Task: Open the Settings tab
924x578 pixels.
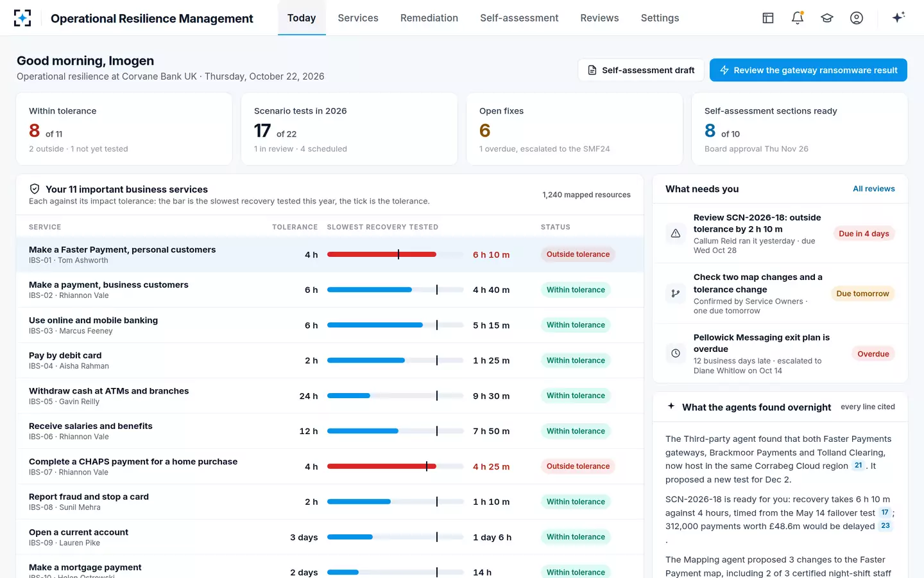Action: pyautogui.click(x=660, y=18)
